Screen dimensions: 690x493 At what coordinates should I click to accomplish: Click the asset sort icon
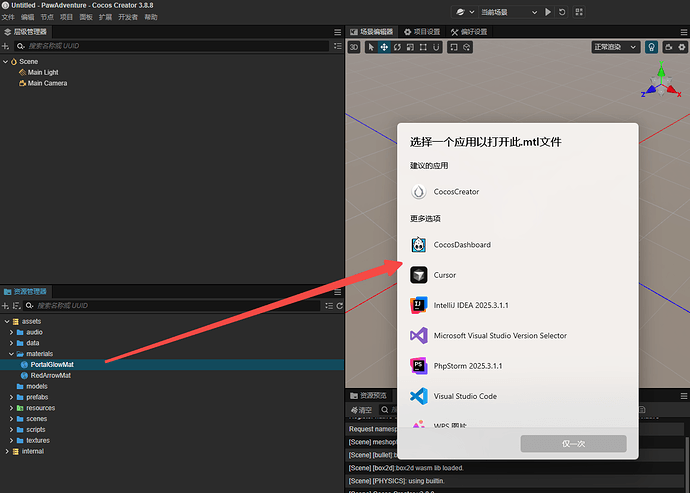click(x=16, y=306)
